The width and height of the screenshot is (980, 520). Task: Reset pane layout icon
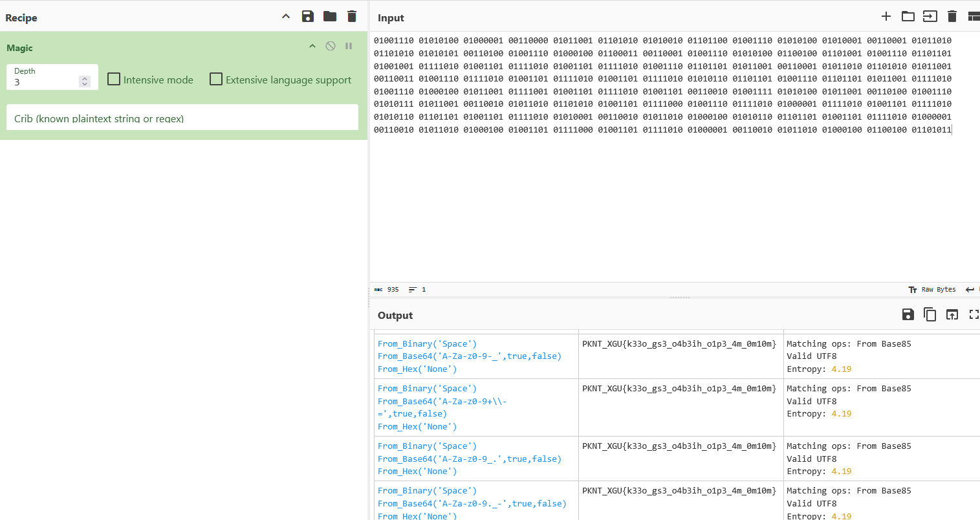pyautogui.click(x=974, y=16)
